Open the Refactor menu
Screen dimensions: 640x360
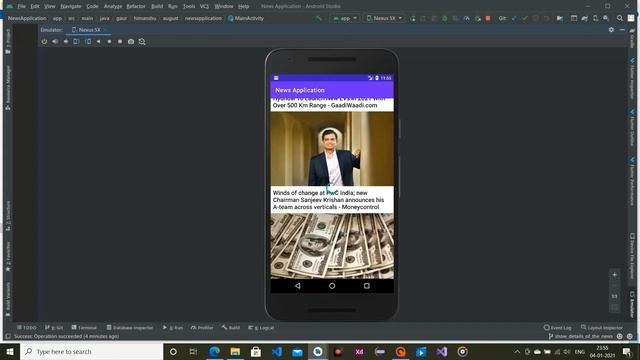(x=136, y=7)
